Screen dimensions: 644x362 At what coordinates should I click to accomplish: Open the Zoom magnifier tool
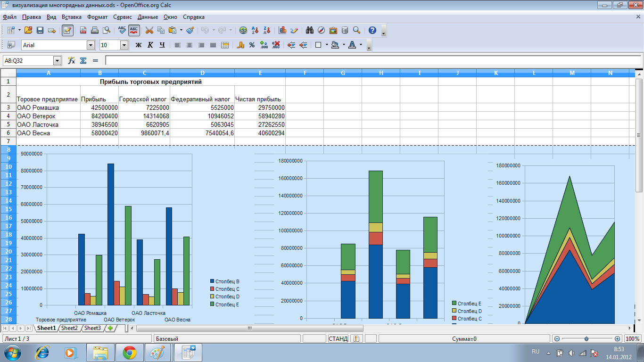357,30
